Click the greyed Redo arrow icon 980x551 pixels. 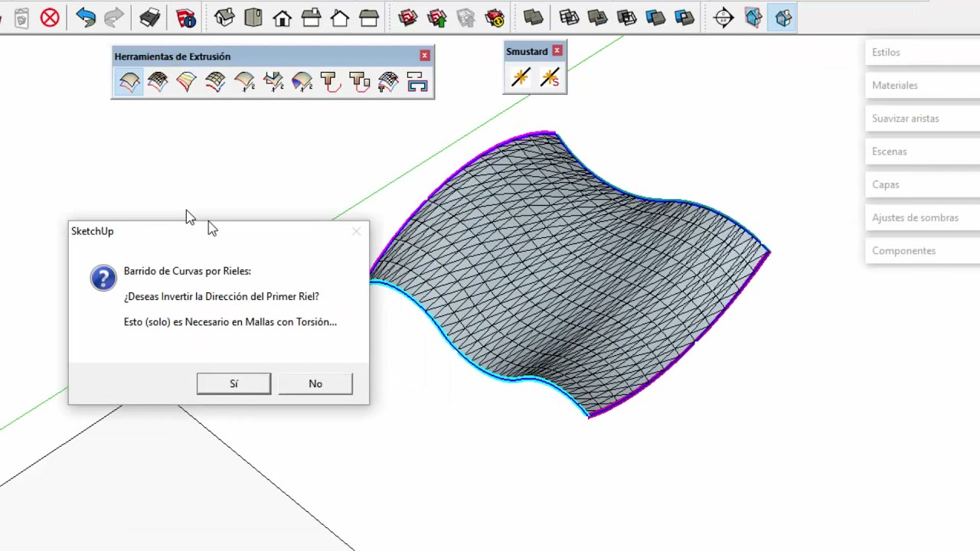point(114,18)
